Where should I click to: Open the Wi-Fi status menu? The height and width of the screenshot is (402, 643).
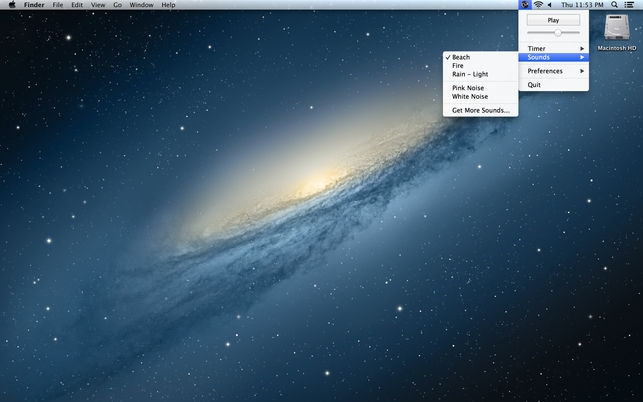(538, 5)
